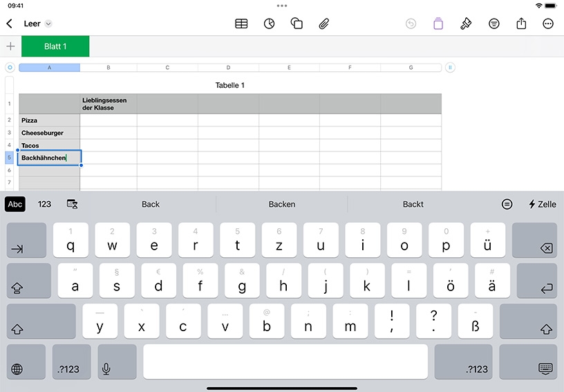Tap the Wi-Fi status icon
The image size is (564, 392).
click(x=539, y=6)
